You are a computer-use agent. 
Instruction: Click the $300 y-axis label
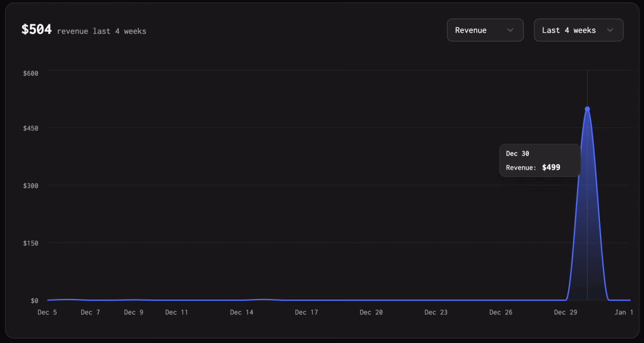[x=30, y=186]
